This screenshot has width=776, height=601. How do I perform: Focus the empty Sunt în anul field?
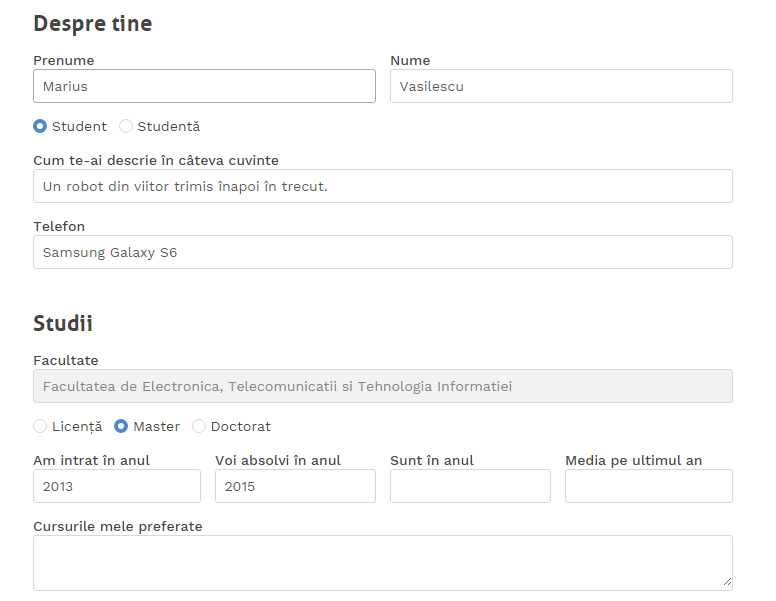[470, 486]
